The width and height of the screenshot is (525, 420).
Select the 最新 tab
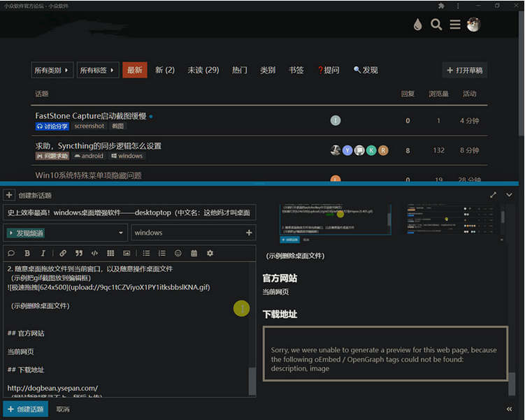click(x=135, y=70)
